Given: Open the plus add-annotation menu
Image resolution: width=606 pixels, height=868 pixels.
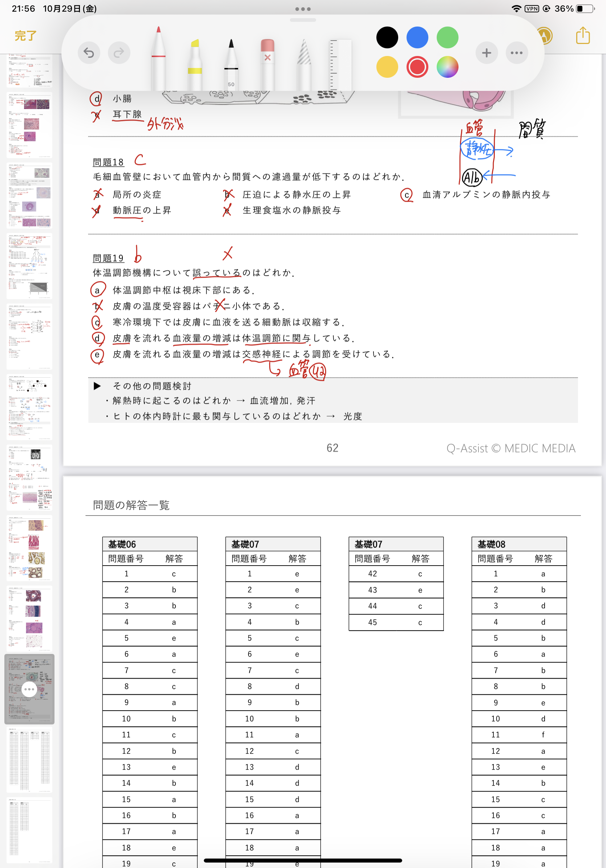Looking at the screenshot, I should click(x=486, y=53).
